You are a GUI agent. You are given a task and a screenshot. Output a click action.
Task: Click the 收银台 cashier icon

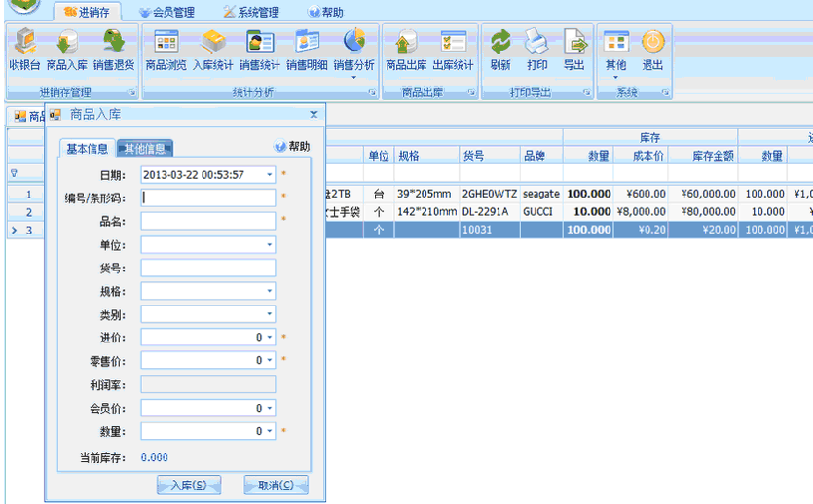(x=24, y=49)
